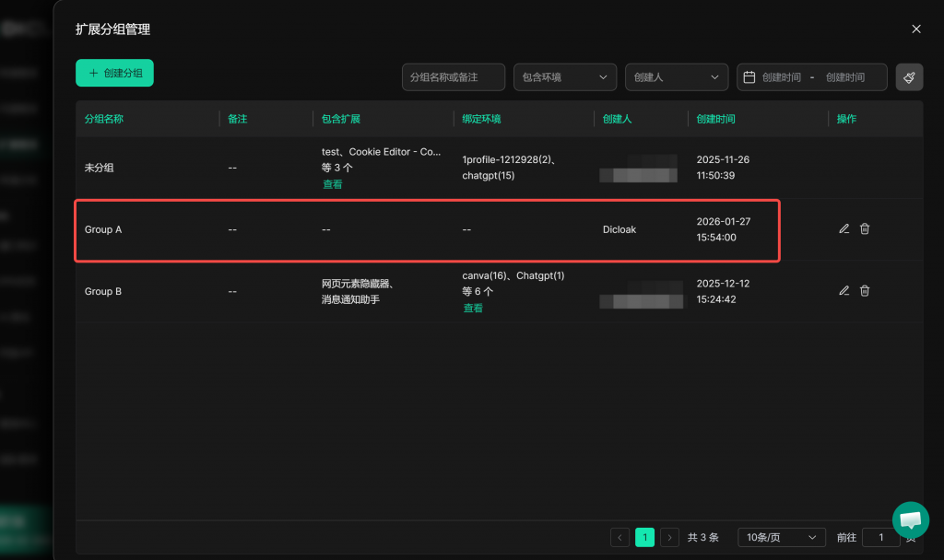Click 查看 link in Group B row

point(473,308)
